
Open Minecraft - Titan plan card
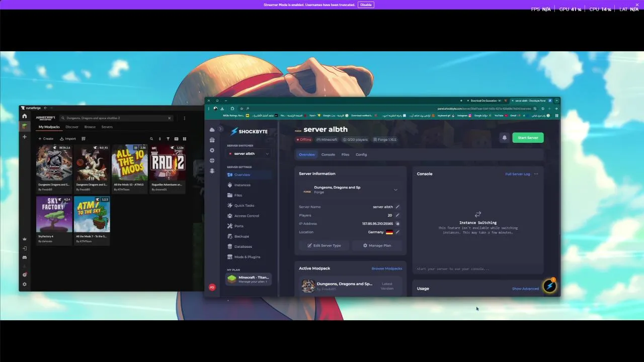(x=249, y=279)
